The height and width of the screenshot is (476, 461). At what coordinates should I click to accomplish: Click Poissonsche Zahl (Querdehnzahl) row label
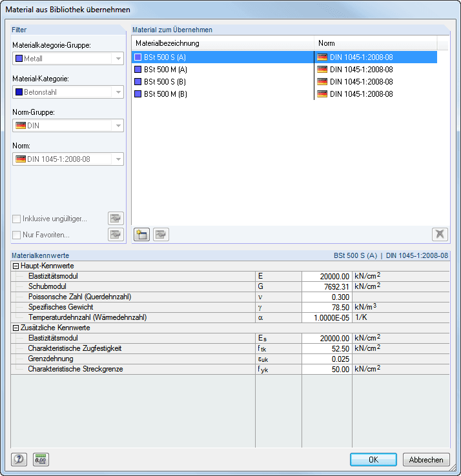tap(79, 297)
